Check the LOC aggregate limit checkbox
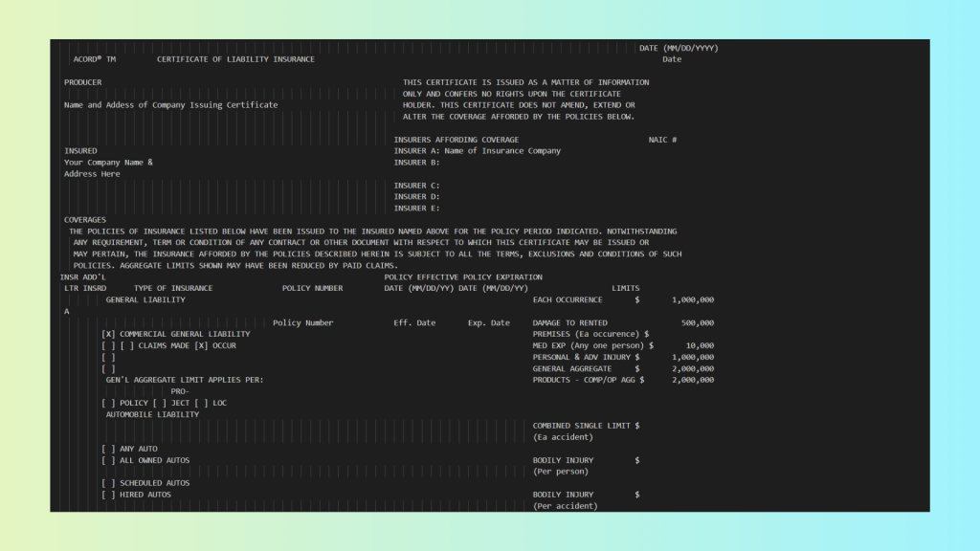Image resolution: width=980 pixels, height=551 pixels. tap(201, 404)
